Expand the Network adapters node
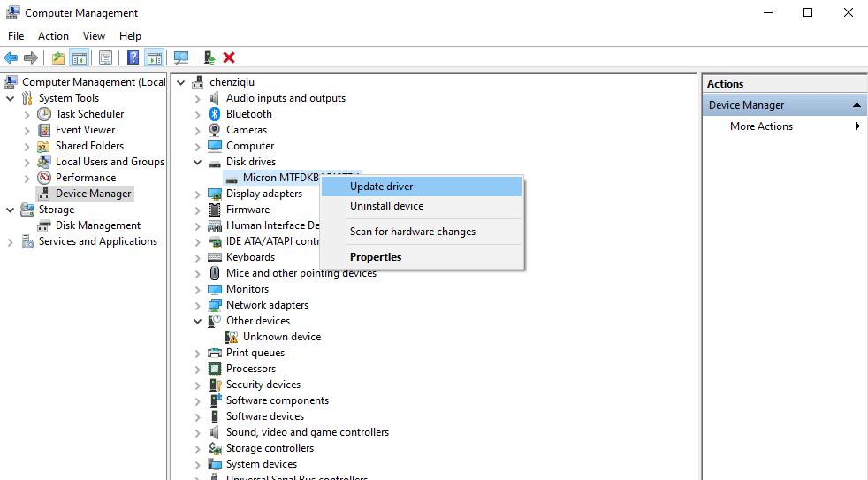The image size is (868, 480). coord(198,305)
